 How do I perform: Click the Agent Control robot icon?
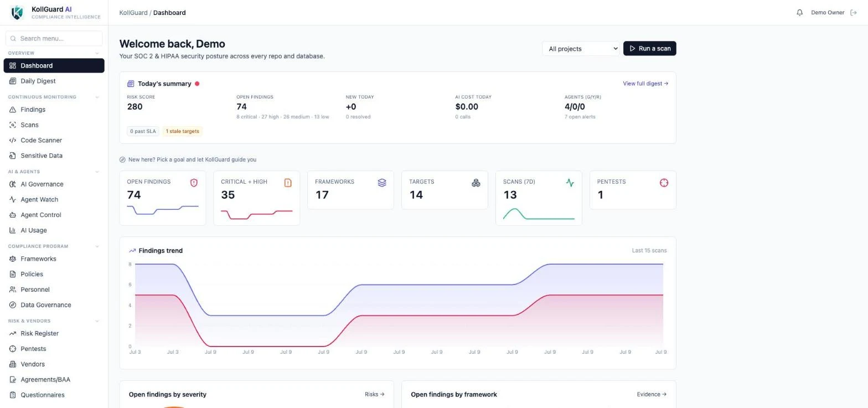click(13, 215)
